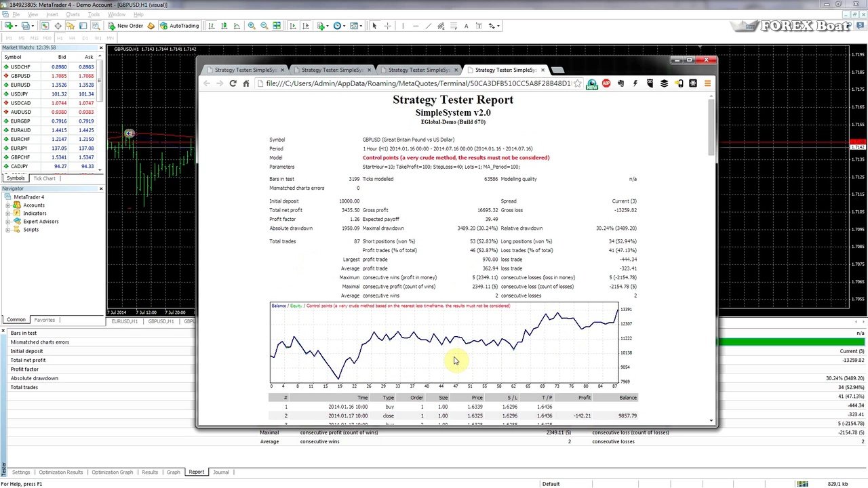Select GBPUSD row in Market Watch
The width and height of the screenshot is (868, 488).
(x=49, y=76)
